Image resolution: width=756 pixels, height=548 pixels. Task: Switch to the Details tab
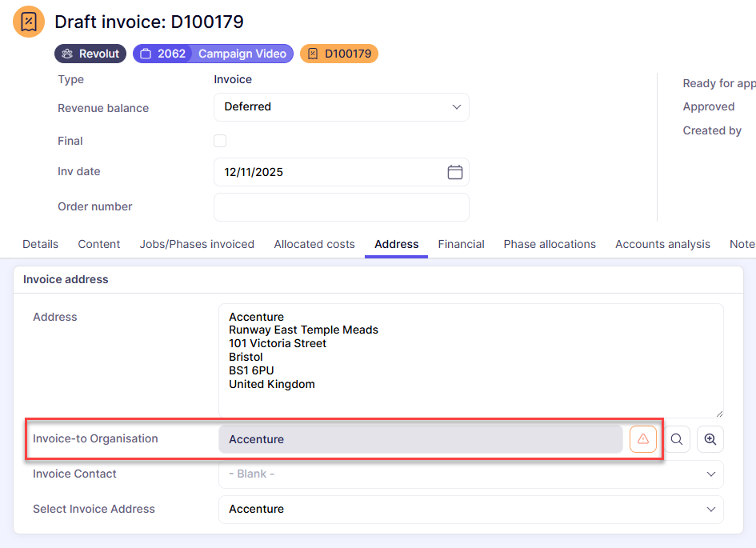[40, 244]
